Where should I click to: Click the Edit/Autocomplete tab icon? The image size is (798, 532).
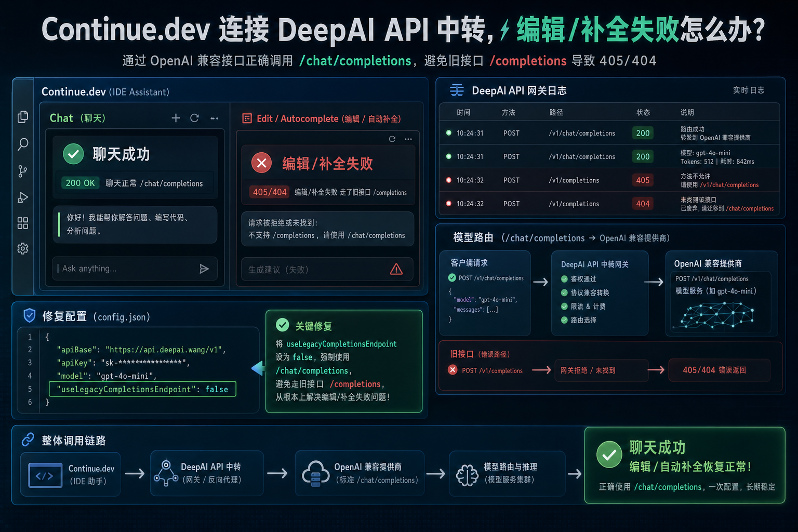(x=247, y=118)
